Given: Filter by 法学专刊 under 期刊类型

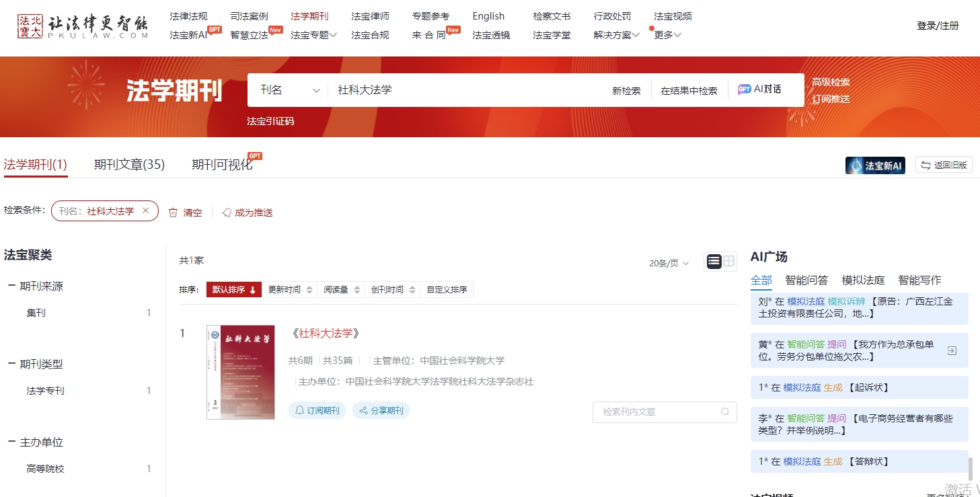Looking at the screenshot, I should coord(46,391).
